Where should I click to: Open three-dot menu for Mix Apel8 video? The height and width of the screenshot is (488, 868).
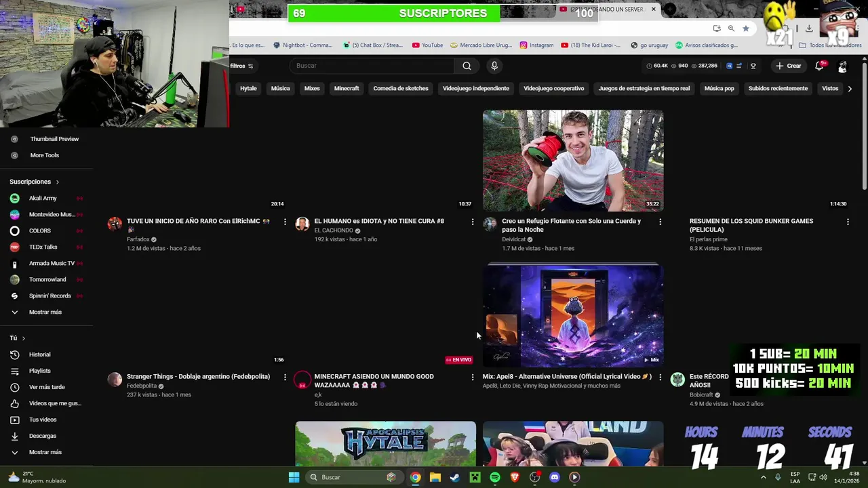point(660,377)
